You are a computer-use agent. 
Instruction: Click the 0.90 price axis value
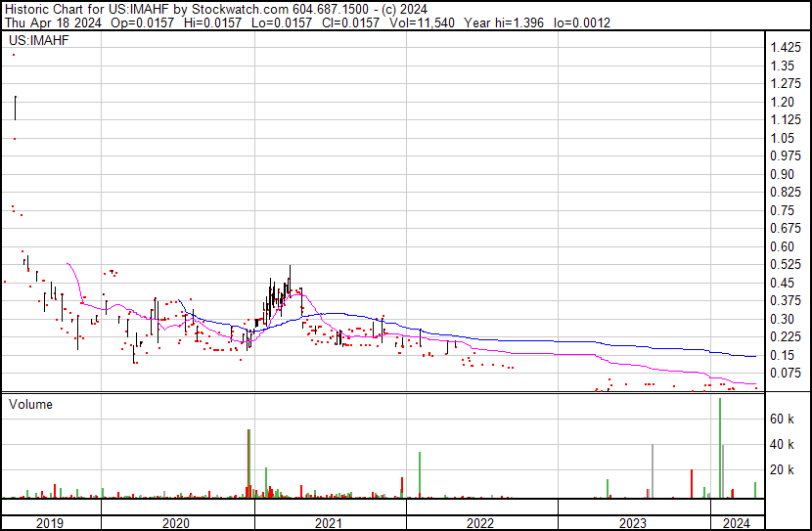pos(782,174)
